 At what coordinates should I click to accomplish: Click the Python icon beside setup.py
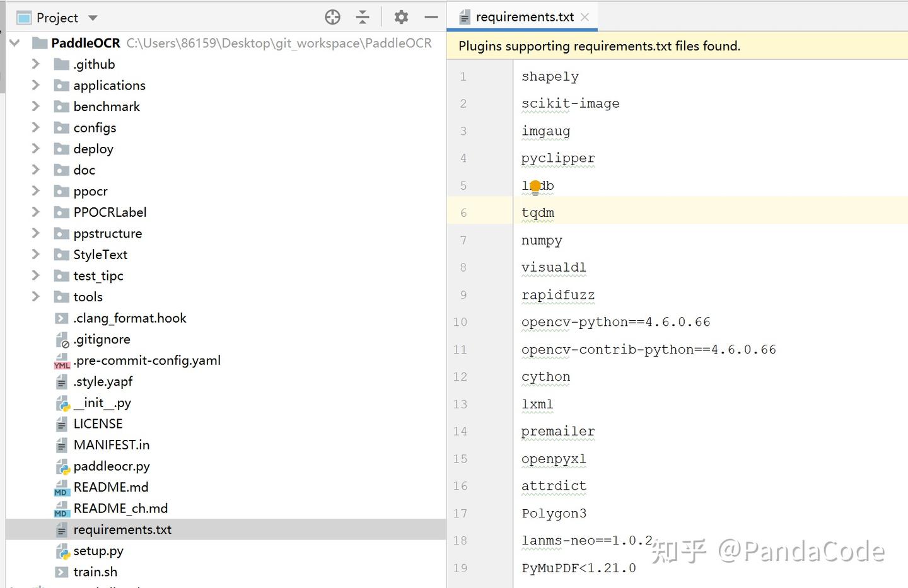coord(62,551)
